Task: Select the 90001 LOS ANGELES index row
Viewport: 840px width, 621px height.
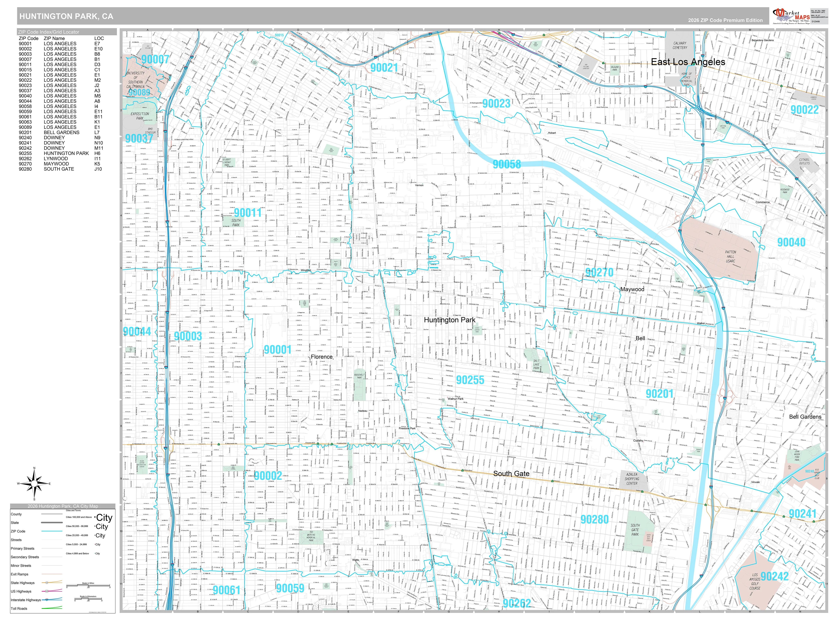Action: click(61, 44)
